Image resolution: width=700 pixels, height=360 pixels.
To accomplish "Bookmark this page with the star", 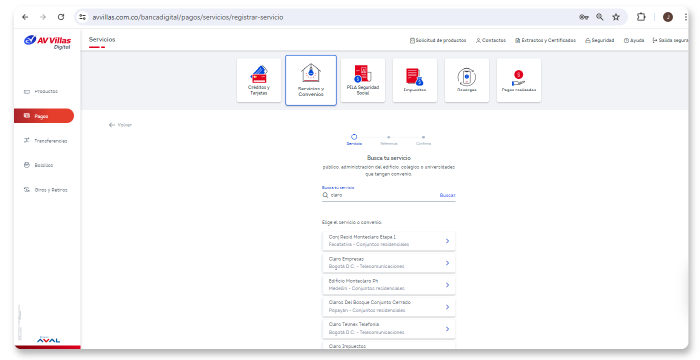I will (x=616, y=17).
